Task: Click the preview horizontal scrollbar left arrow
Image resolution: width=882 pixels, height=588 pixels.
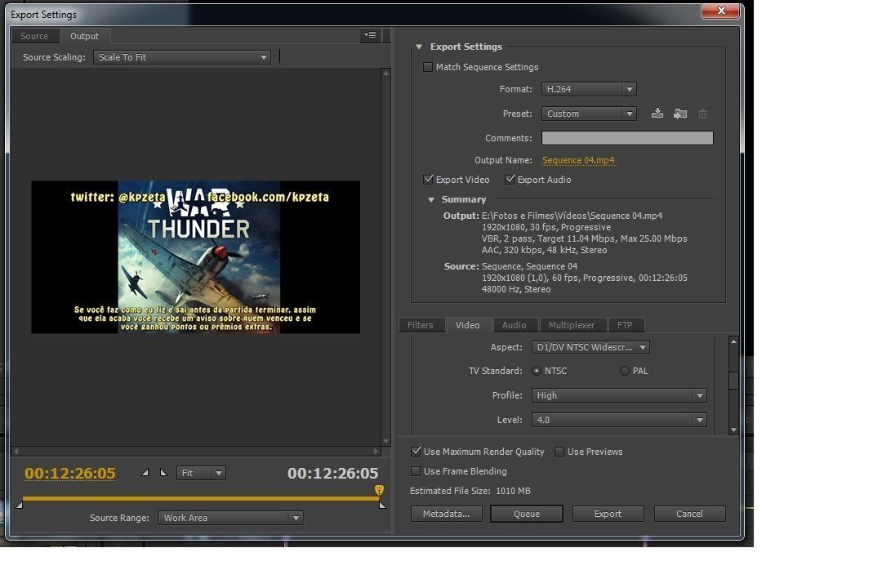Action: tap(16, 451)
